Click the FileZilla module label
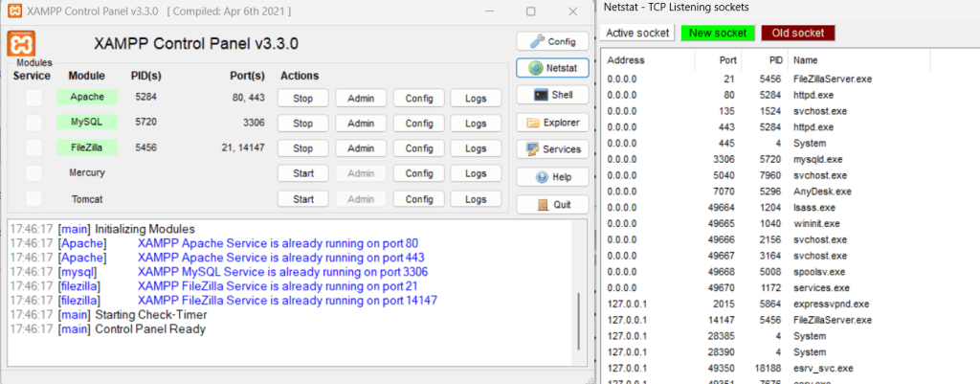The height and width of the screenshot is (384, 980). (x=87, y=147)
